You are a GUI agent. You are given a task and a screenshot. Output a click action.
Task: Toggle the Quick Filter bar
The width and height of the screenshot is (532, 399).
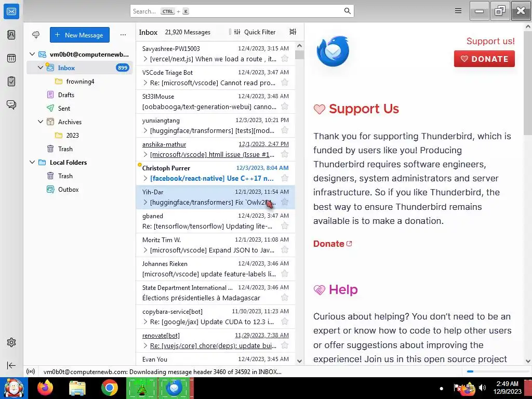(255, 32)
